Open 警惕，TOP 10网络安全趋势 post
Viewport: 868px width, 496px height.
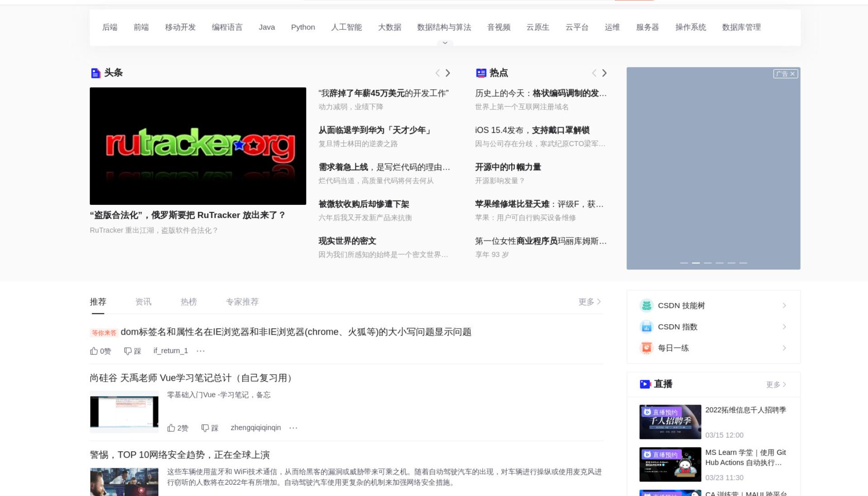pyautogui.click(x=180, y=455)
